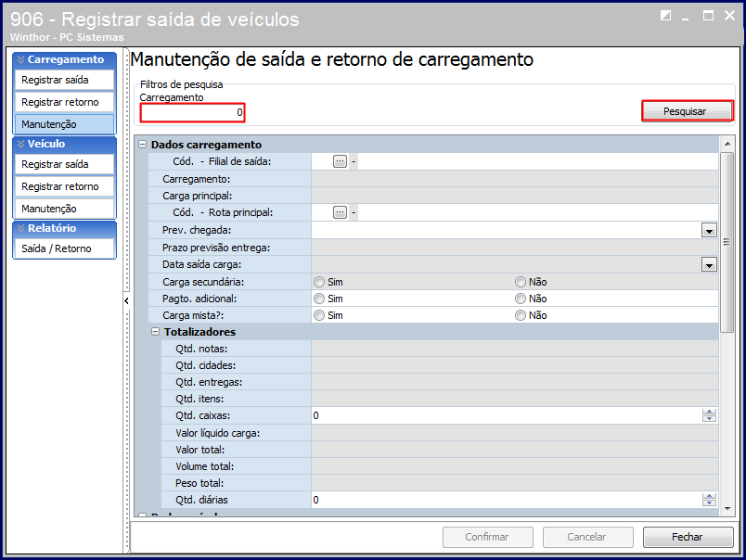746x560 pixels.
Task: Click Qtd. caixas value field
Action: (x=507, y=415)
